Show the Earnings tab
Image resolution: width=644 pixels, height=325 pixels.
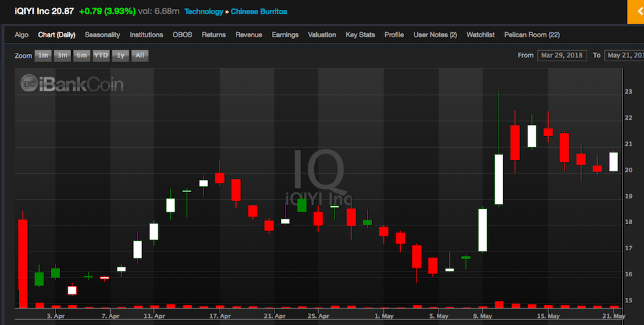[285, 35]
